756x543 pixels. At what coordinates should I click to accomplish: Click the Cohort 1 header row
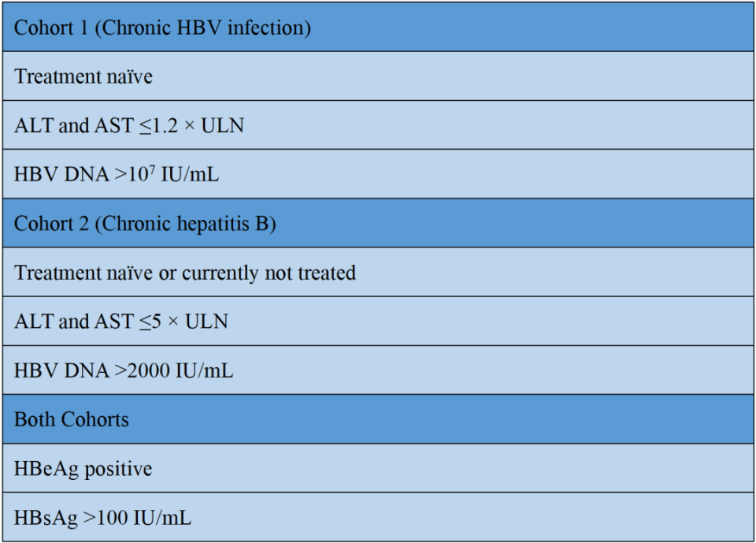(x=378, y=28)
